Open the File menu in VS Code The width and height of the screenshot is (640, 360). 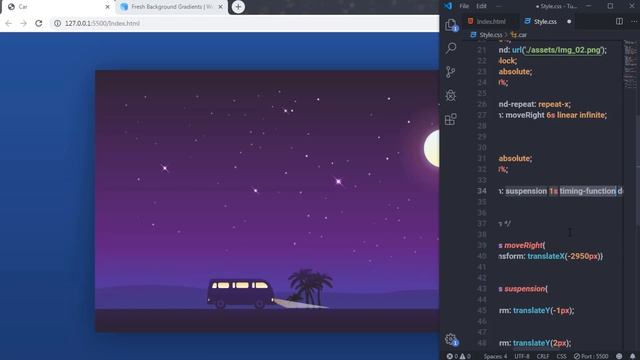pos(464,6)
